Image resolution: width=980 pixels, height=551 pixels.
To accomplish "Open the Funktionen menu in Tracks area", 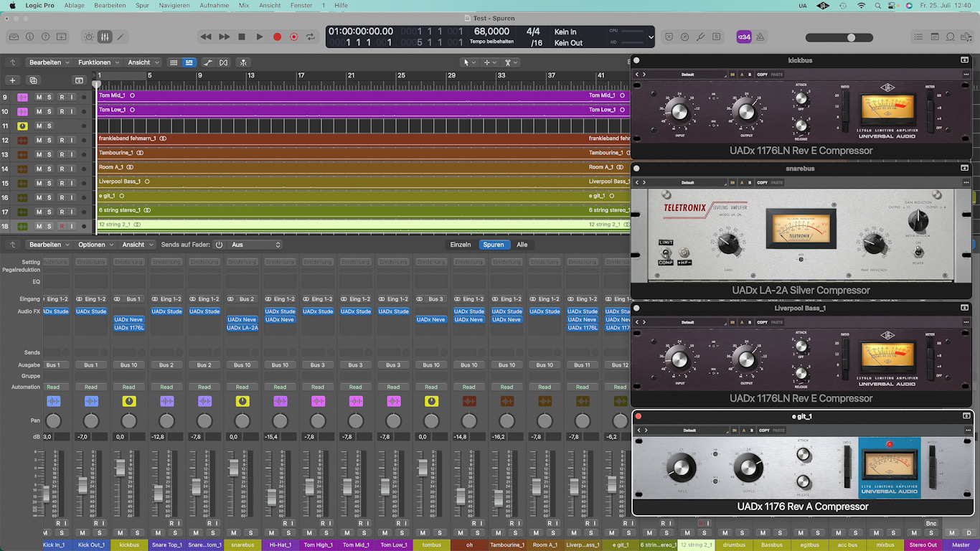I will click(98, 62).
